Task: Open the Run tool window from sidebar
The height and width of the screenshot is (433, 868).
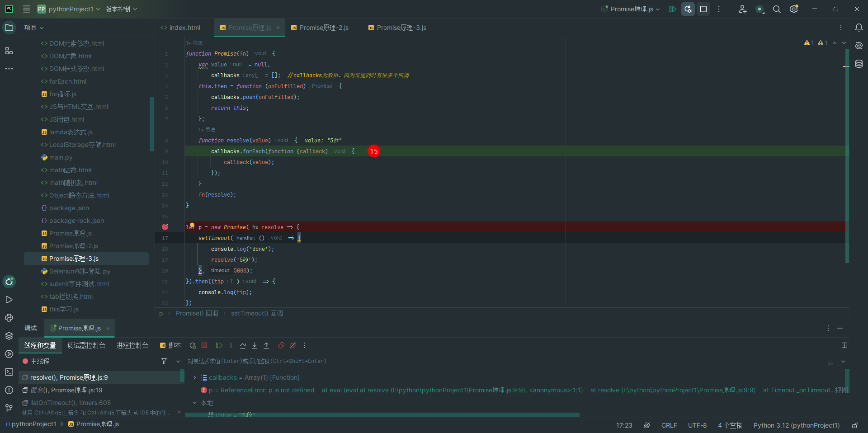Action: [x=9, y=300]
